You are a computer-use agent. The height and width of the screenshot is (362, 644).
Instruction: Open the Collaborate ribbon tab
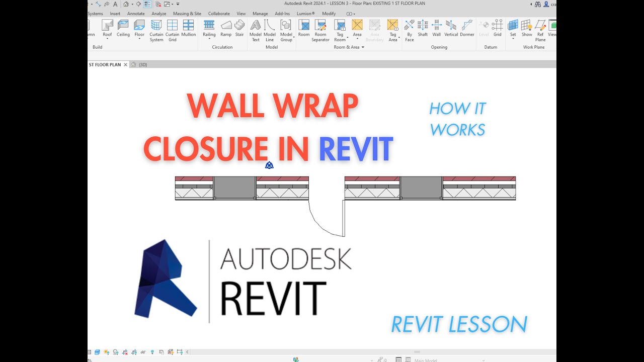point(219,14)
